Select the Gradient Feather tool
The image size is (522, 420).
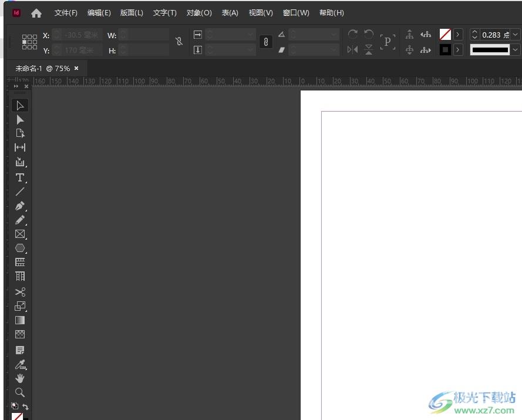tap(20, 334)
